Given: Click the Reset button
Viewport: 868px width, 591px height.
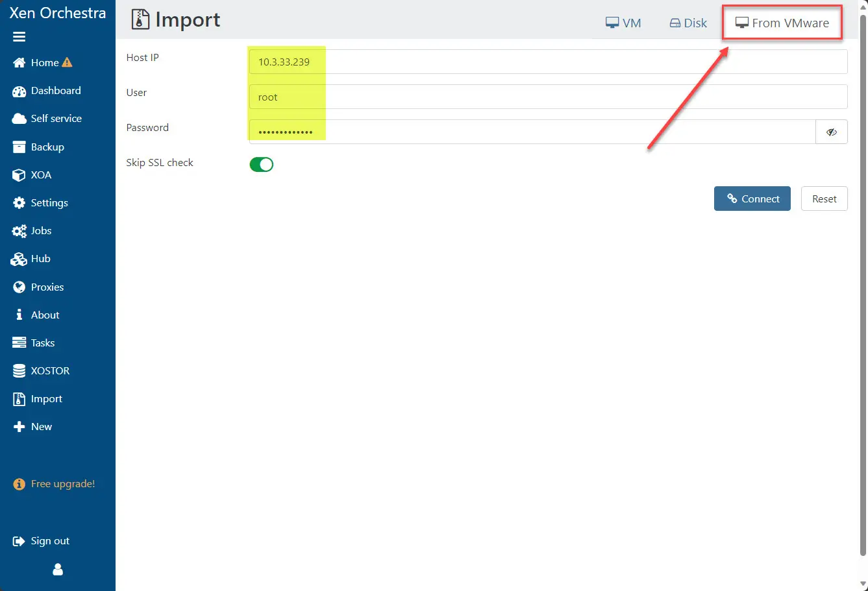Looking at the screenshot, I should [825, 199].
